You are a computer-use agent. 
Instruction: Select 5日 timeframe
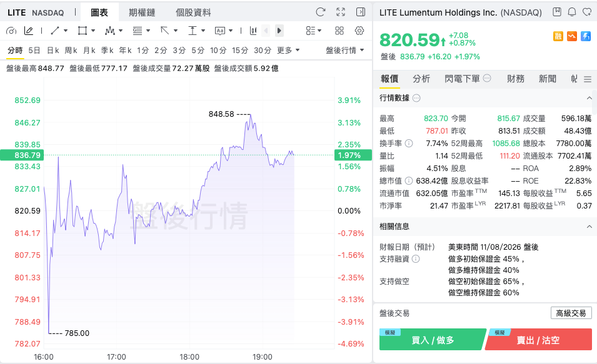(x=34, y=50)
